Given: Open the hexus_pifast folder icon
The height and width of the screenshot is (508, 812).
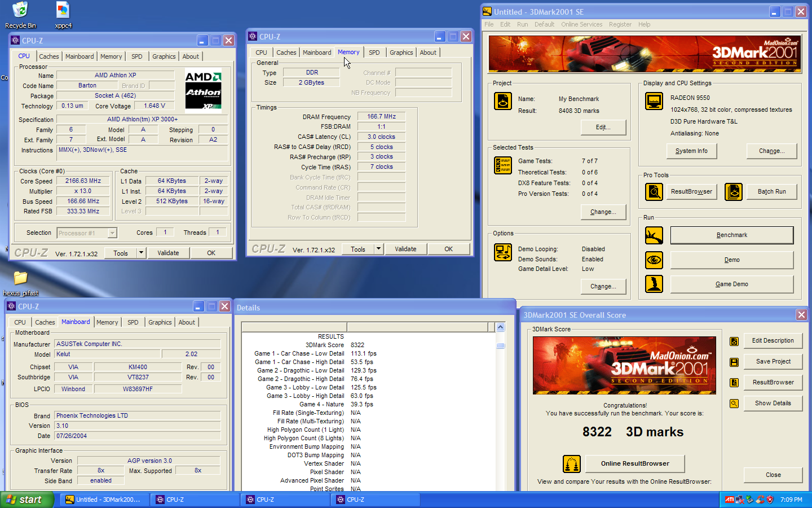Looking at the screenshot, I should 21,278.
